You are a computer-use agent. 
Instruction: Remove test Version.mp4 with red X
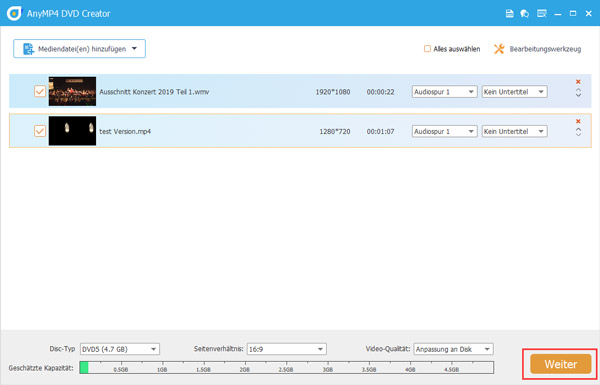pyautogui.click(x=578, y=121)
